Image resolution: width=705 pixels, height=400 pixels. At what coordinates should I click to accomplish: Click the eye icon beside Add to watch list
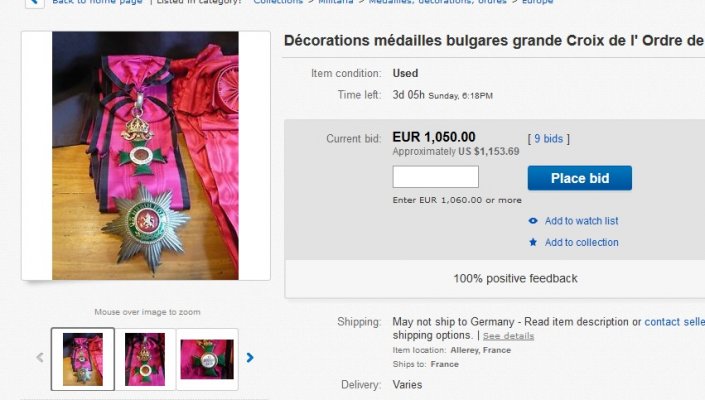533,221
